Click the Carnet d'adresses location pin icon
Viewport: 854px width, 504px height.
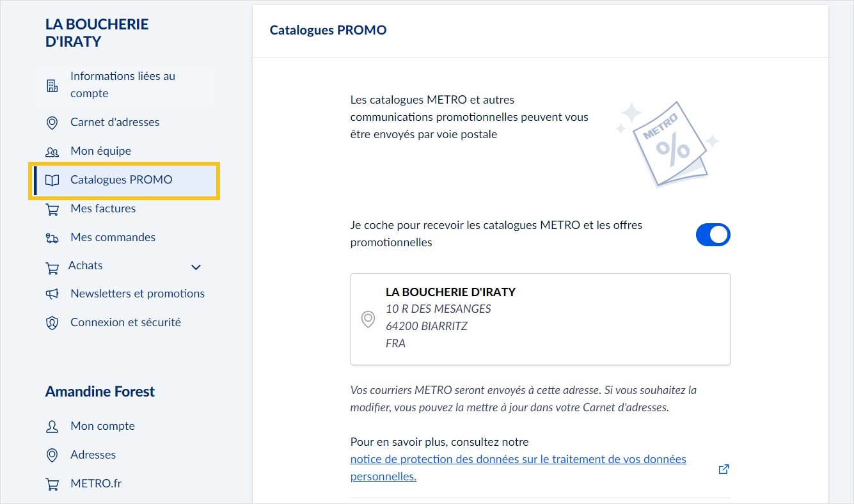point(52,122)
